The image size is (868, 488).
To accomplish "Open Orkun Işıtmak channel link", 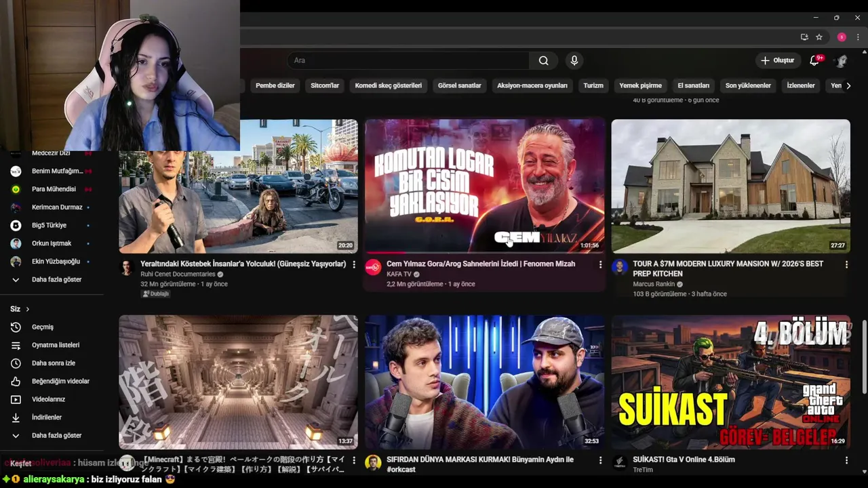I will [x=52, y=243].
